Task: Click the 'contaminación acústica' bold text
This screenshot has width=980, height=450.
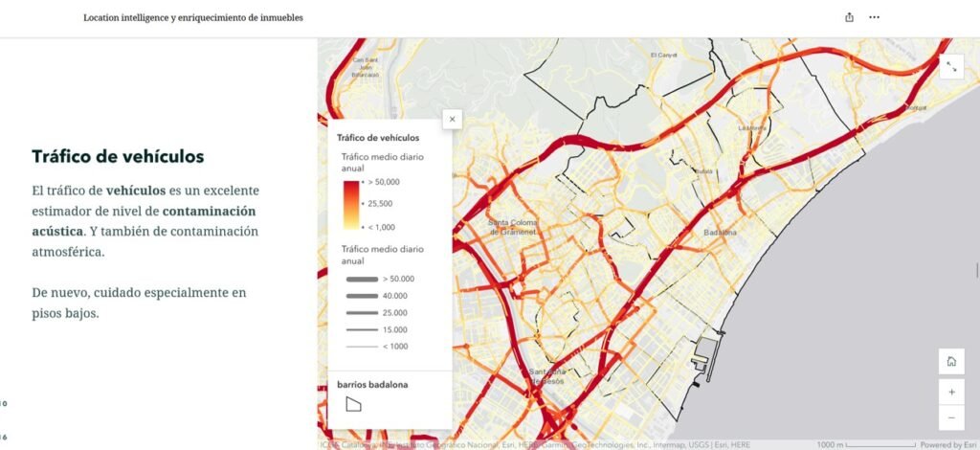Action: [144, 220]
